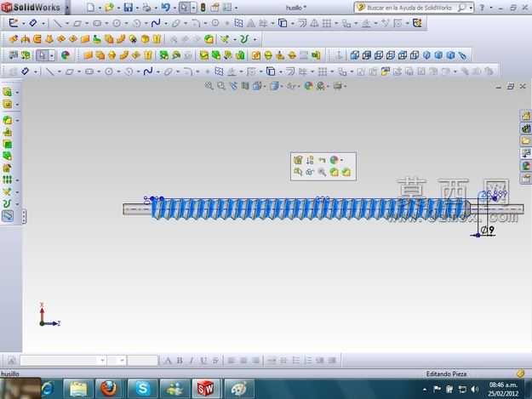532x399 pixels.
Task: Switch to the Isometric view icon
Action: coord(426,55)
